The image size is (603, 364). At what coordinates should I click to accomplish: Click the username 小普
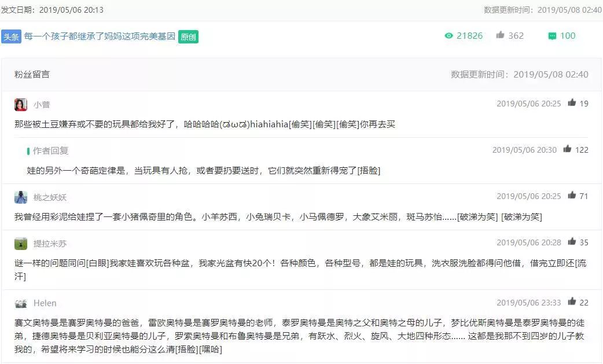[x=42, y=105]
